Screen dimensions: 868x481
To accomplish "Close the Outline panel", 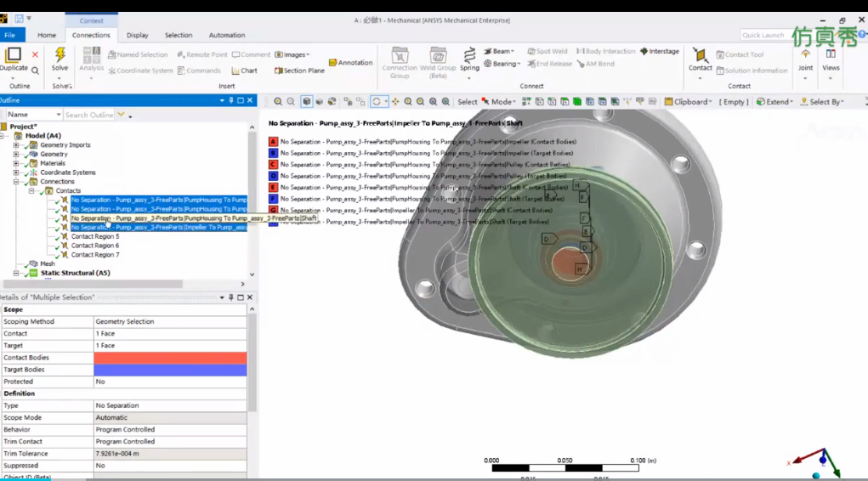I will tap(250, 100).
